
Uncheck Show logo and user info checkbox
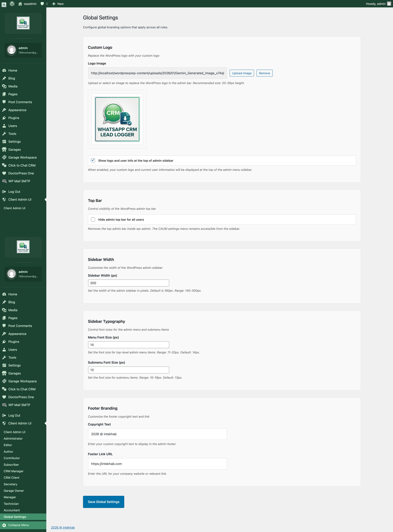(x=93, y=160)
